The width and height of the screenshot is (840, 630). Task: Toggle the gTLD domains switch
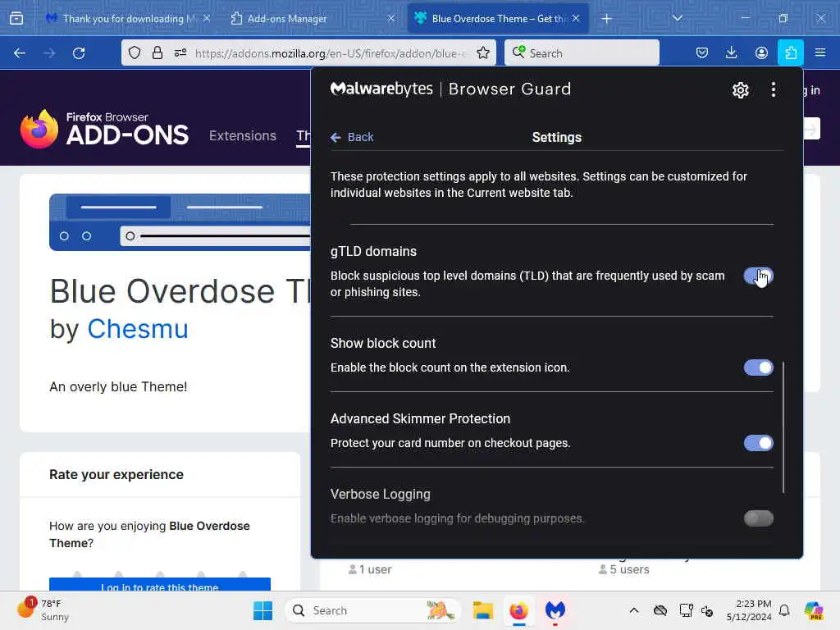(x=758, y=276)
